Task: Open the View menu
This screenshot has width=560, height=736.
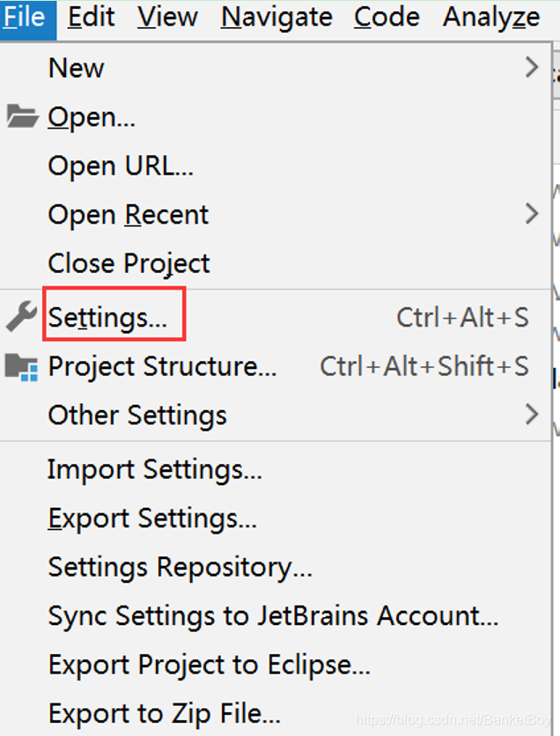Action: click(x=167, y=18)
